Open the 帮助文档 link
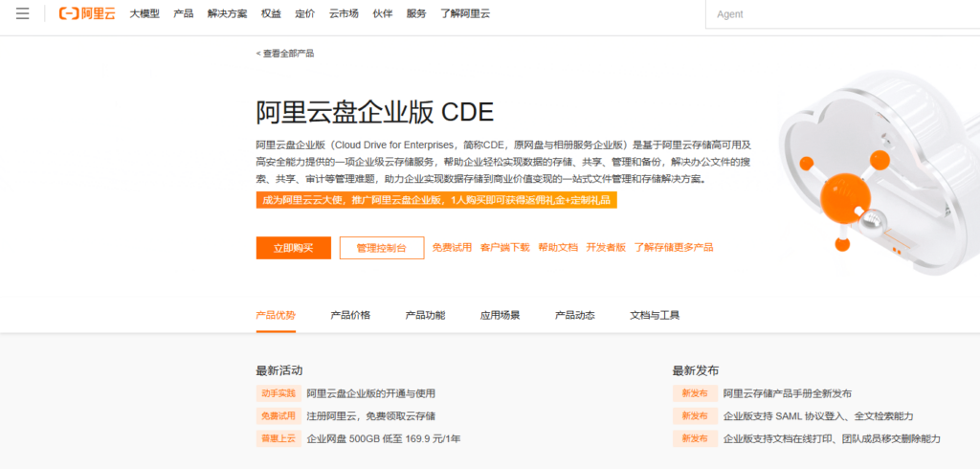Image resolution: width=980 pixels, height=469 pixels. point(558,248)
